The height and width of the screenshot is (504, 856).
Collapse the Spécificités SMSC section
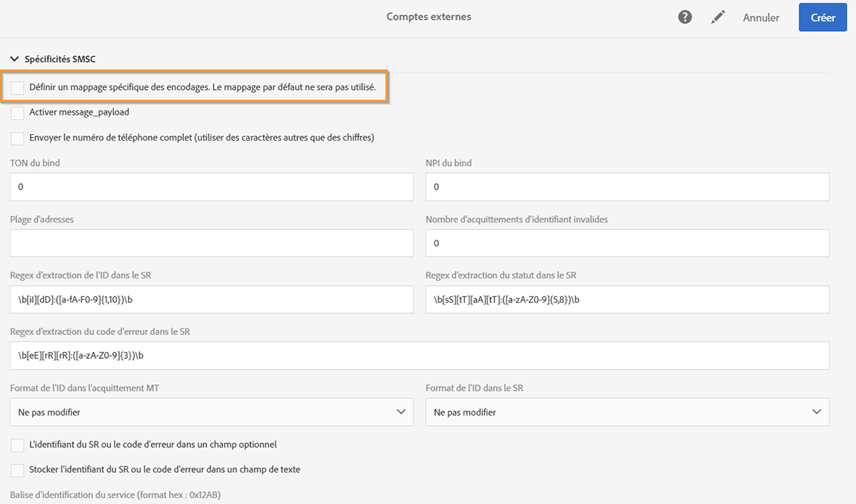point(15,59)
